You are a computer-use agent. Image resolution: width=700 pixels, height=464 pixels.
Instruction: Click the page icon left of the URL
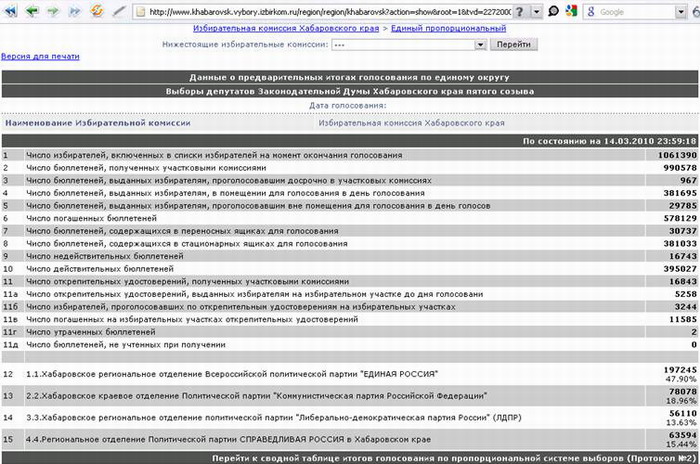(138, 11)
